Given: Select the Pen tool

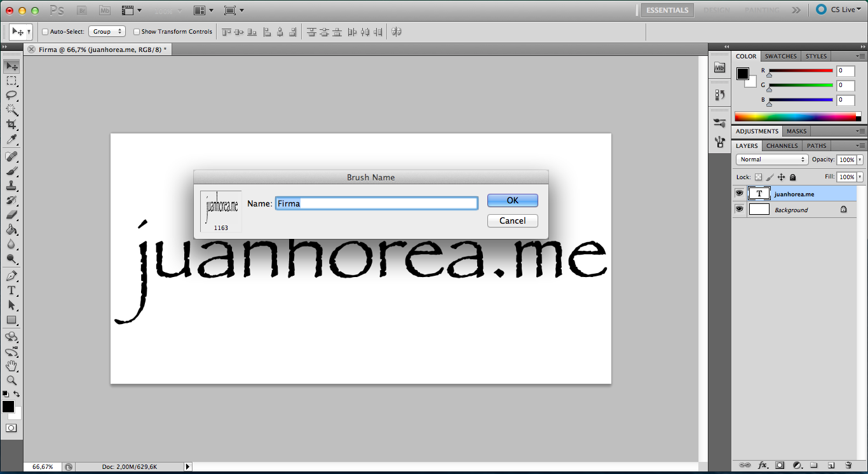Looking at the screenshot, I should (x=11, y=276).
